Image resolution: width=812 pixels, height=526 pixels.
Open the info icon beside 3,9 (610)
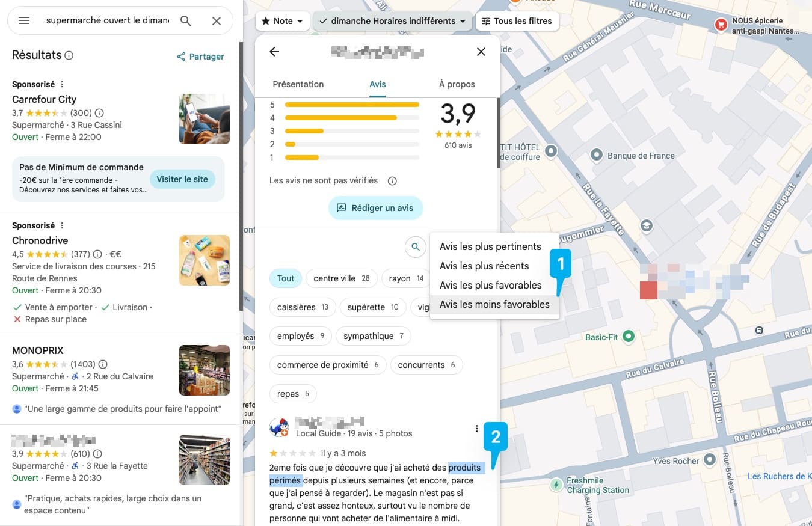(97, 453)
